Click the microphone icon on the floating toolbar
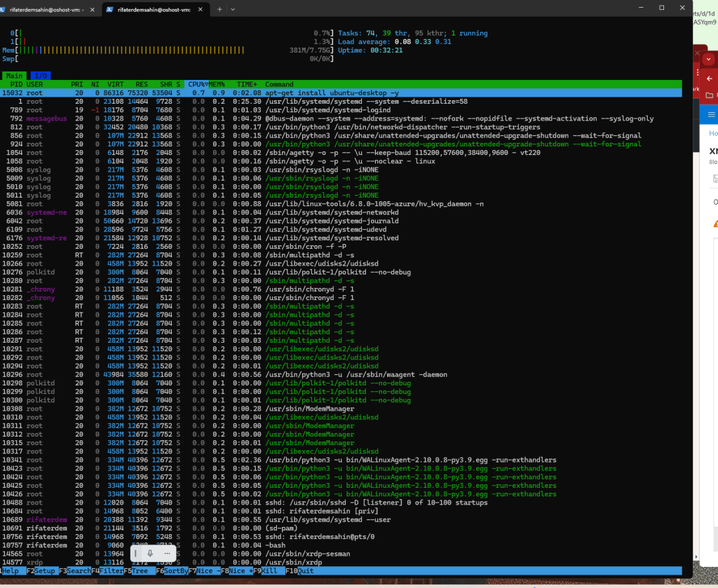The height and width of the screenshot is (588, 718). (x=150, y=553)
